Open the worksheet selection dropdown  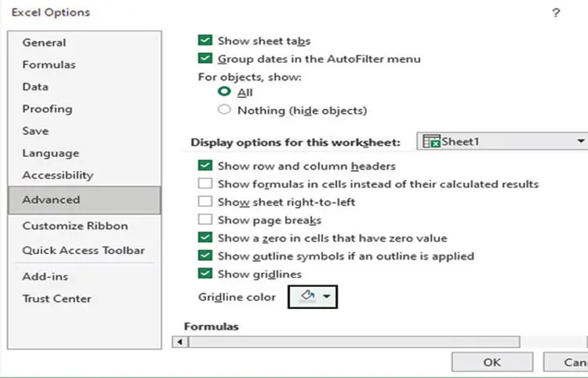point(581,141)
